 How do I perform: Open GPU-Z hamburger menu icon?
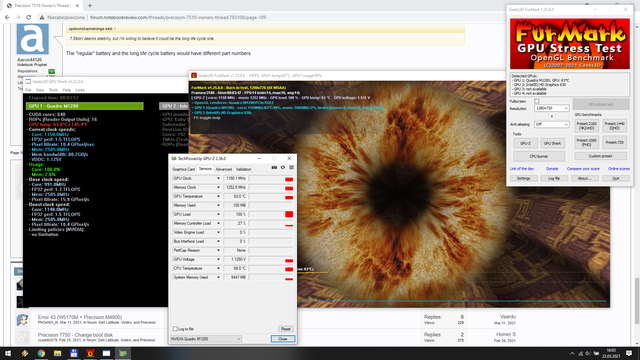click(291, 167)
